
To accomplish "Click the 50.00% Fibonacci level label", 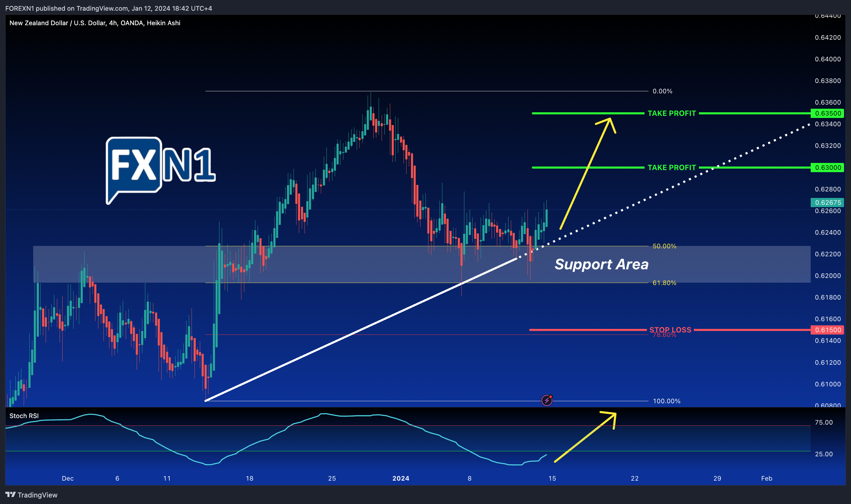I will tap(664, 246).
